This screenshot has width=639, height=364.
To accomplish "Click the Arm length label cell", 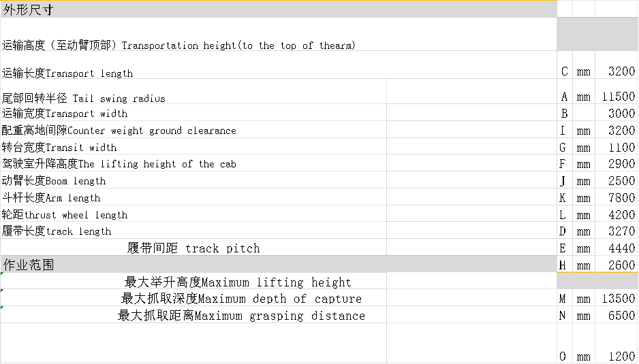I will pos(51,198).
